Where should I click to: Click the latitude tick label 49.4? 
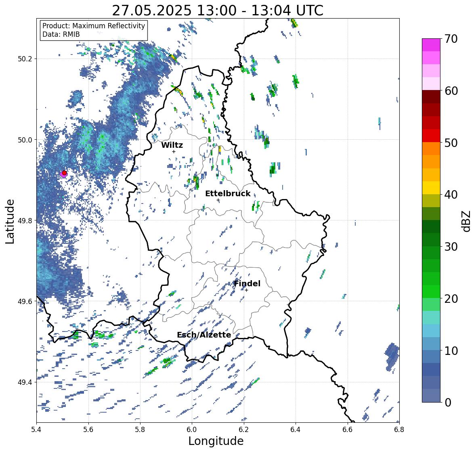coord(25,382)
